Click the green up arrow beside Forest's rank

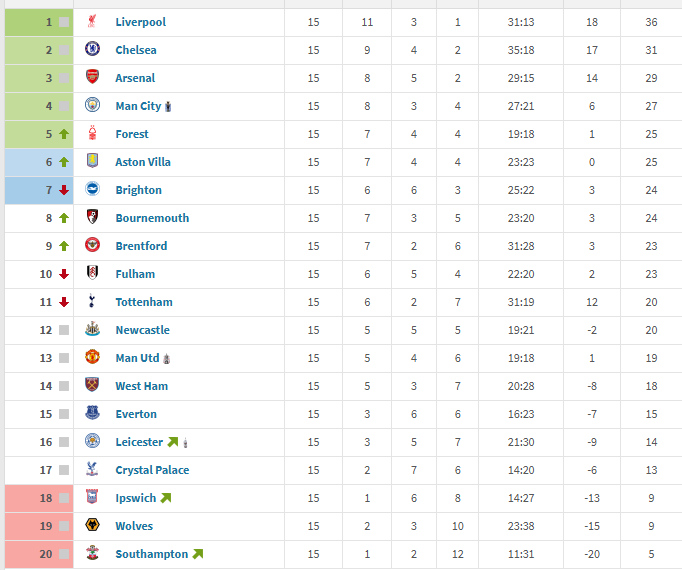tap(64, 134)
